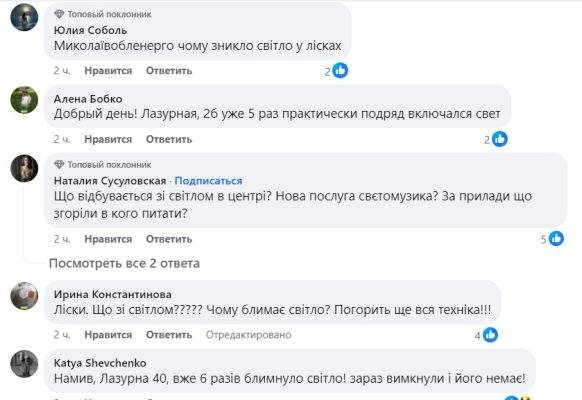Viewport: 582px width, 400px height.
Task: Open Ирина Константинова's profile avatar
Action: coord(24,296)
